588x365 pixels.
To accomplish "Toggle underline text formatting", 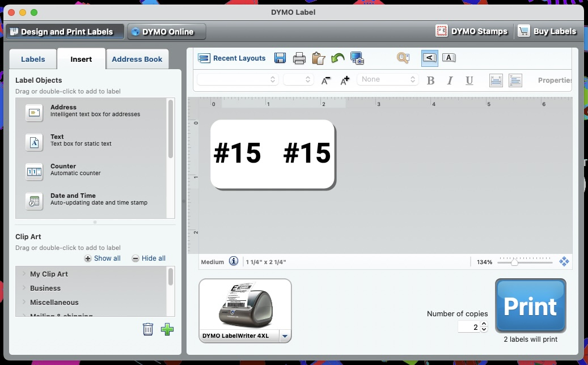I will tap(469, 80).
